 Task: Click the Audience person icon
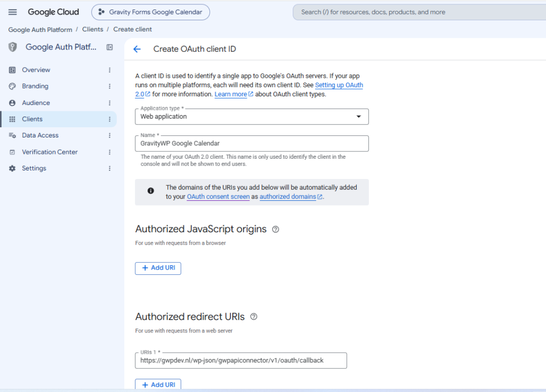(x=12, y=103)
